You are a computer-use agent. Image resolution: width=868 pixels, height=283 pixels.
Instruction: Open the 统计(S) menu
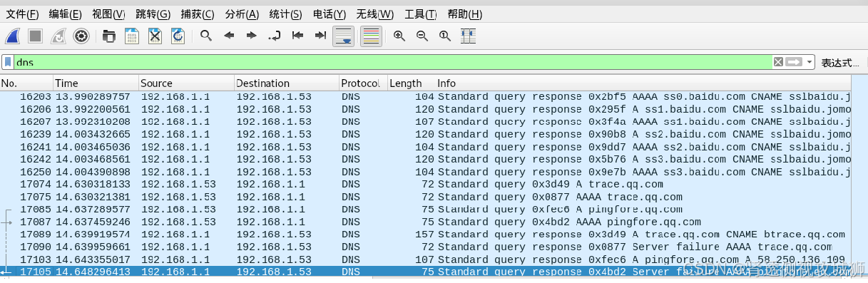coord(286,14)
